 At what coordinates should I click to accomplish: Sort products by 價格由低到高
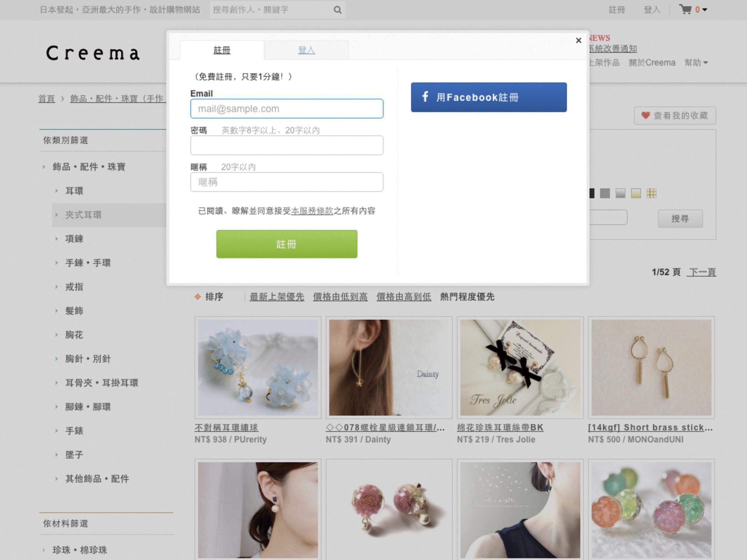point(340,297)
